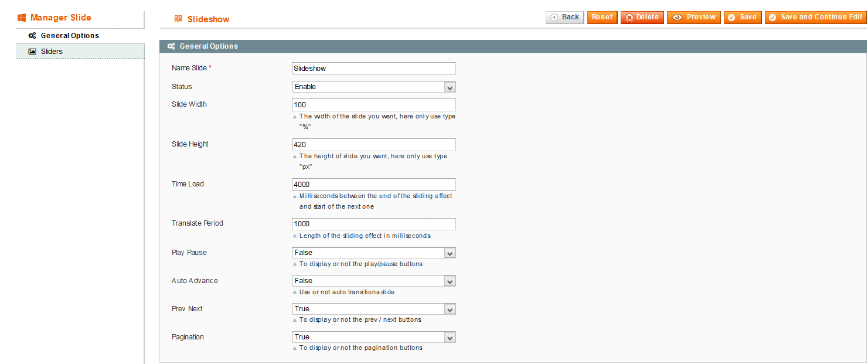Reset the form with Reset button

click(x=602, y=18)
